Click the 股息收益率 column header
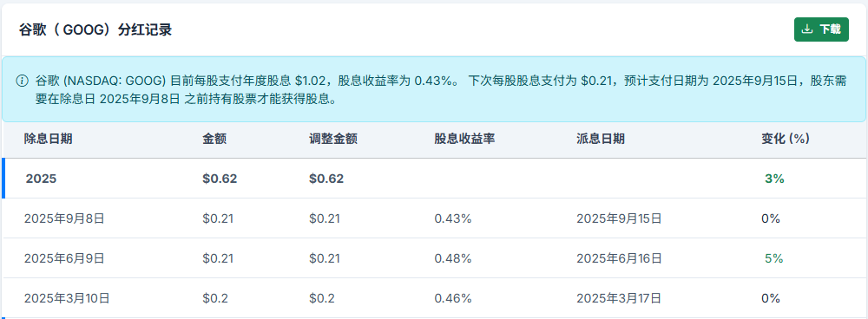The width and height of the screenshot is (868, 319). coord(464,139)
